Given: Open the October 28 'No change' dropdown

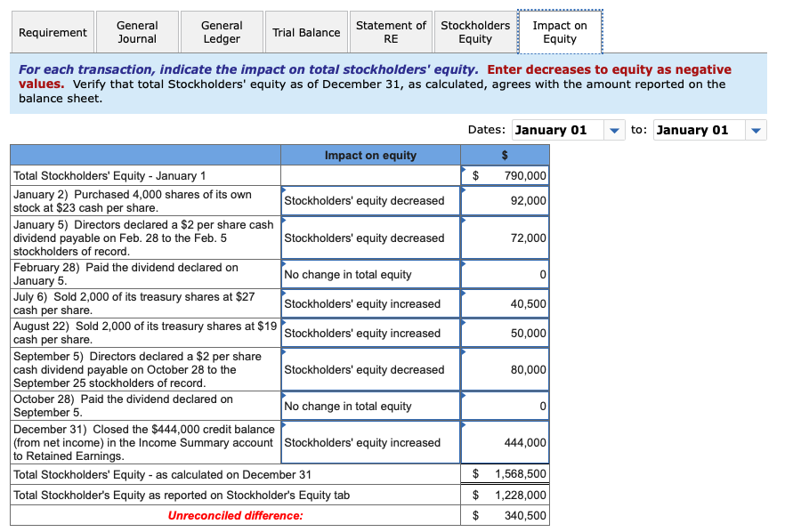Looking at the screenshot, I should (x=370, y=405).
